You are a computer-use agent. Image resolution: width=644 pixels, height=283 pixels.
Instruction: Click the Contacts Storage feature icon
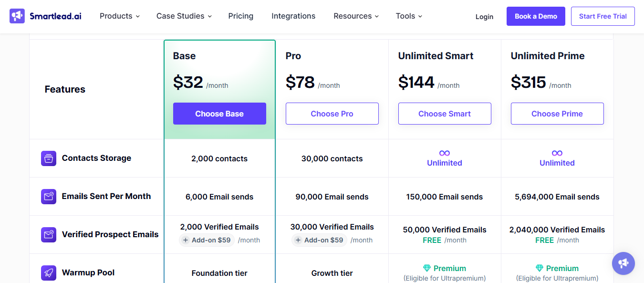(x=48, y=158)
